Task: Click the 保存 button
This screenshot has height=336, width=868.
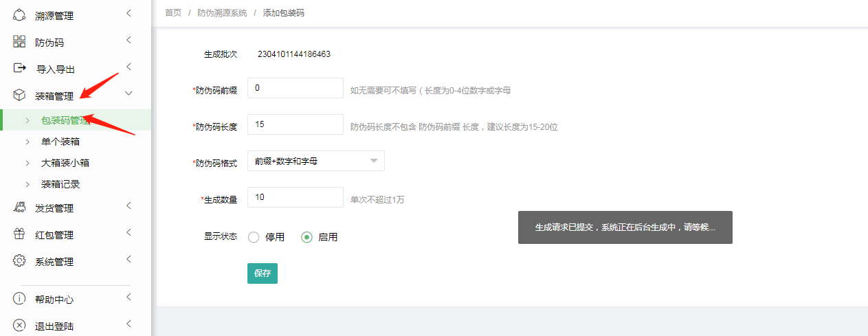Action: coord(263,273)
